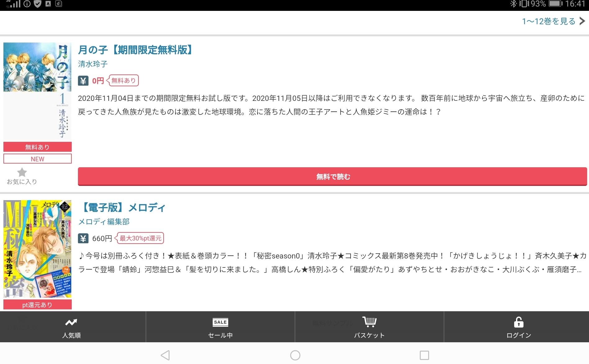Open the メロディ編集部 author link
The width and height of the screenshot is (589, 364).
pos(104,222)
